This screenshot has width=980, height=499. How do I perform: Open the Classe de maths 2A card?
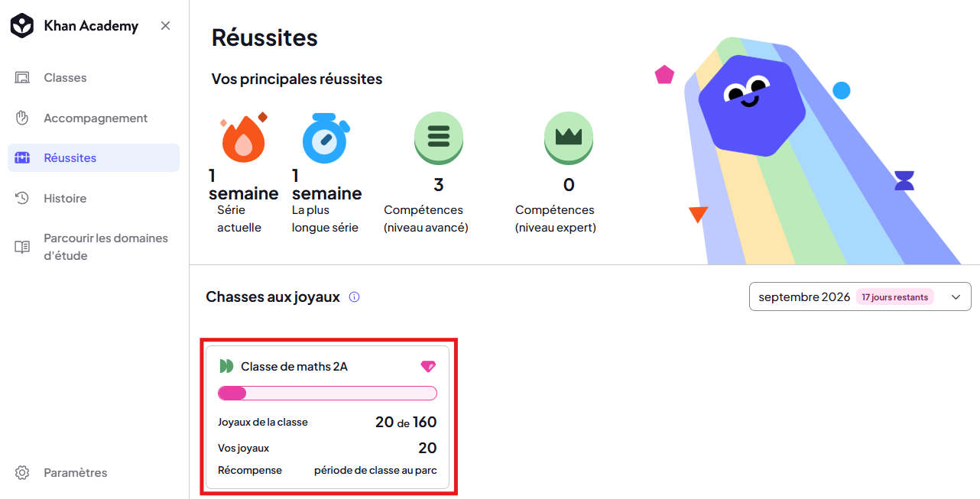click(327, 417)
